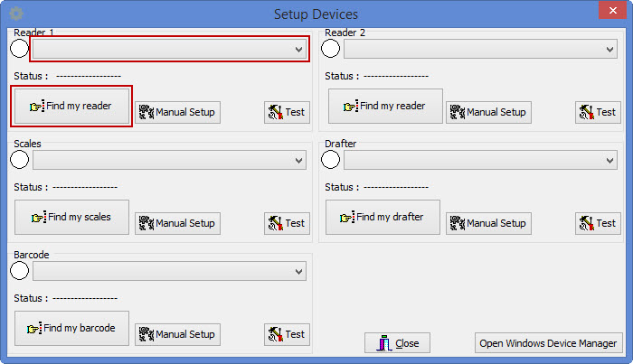Expand the Reader 2 dropdown list
This screenshot has height=364, width=633.
(609, 49)
